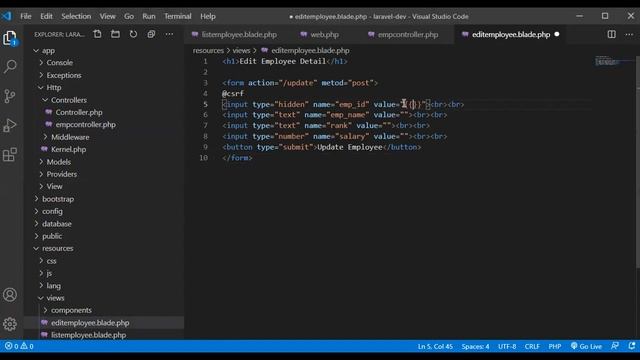This screenshot has width=640, height=360.
Task: Change language mode via PHP indicator
Action: [555, 346]
